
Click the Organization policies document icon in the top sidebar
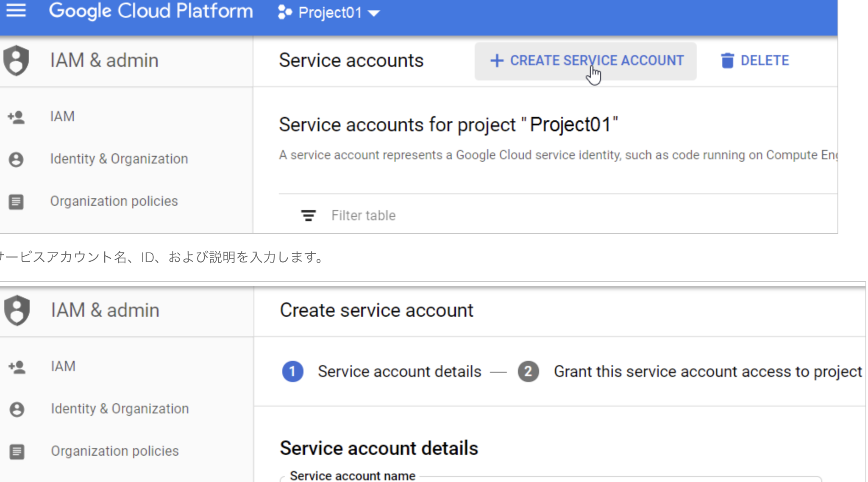tap(16, 202)
